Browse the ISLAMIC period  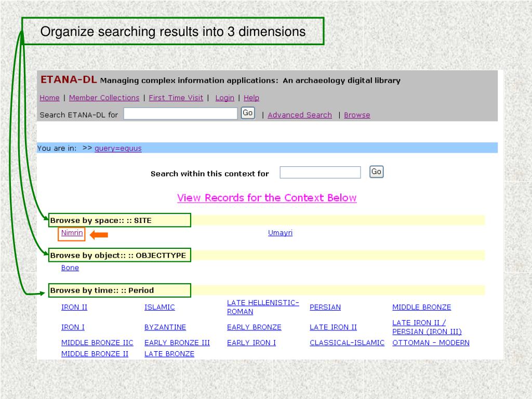(159, 307)
